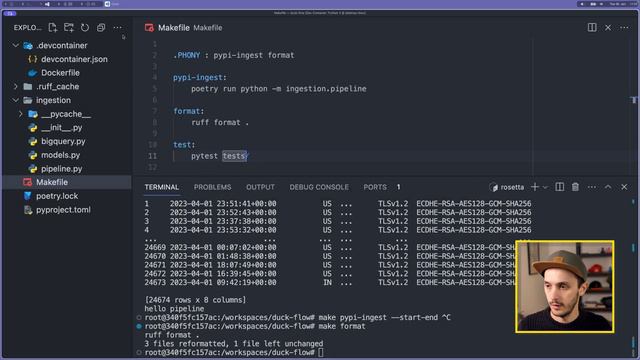Close the Makefile editor tab
Screen dimensions: 640x360
click(608, 27)
